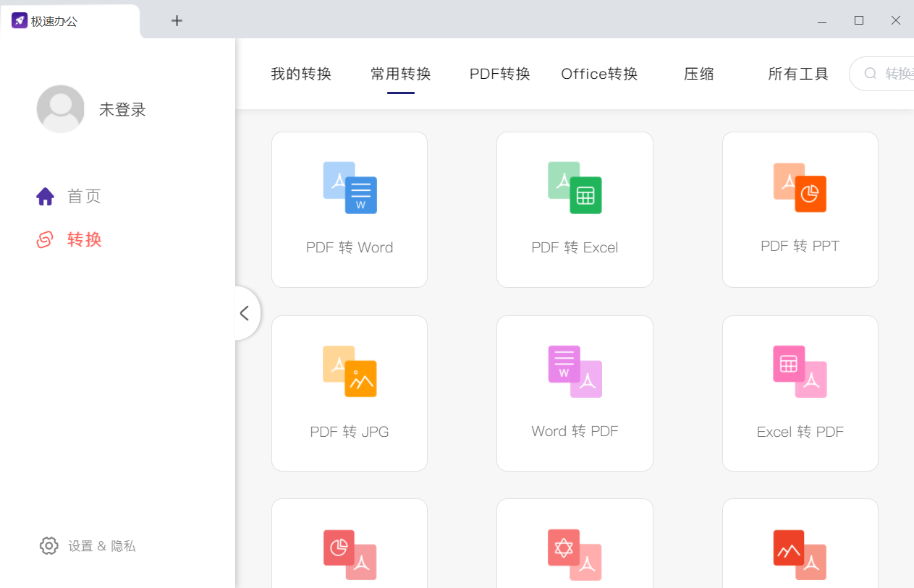
Task: Open the PDF 转 PPT converter icon
Action: point(800,187)
